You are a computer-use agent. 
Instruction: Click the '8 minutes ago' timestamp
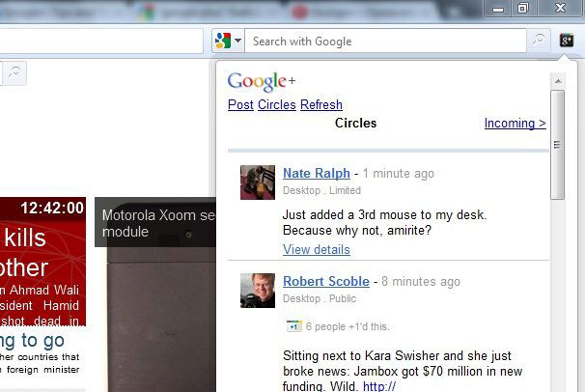click(421, 282)
